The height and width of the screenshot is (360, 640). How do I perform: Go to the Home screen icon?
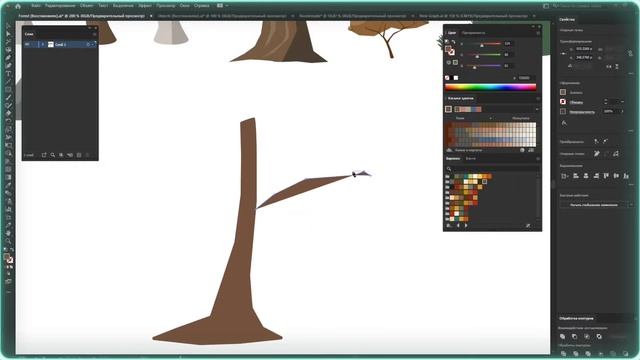(x=18, y=6)
